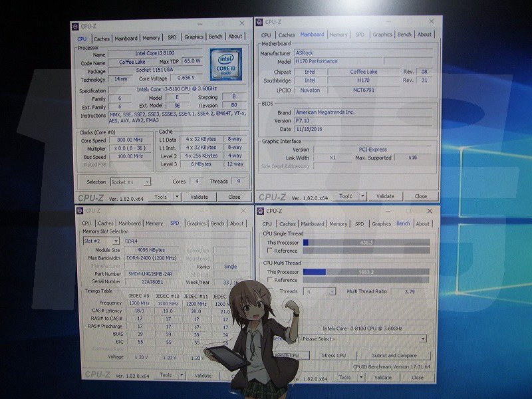The image size is (532, 399).
Task: Click the BIOS Version value "P7.10"
Action: [x=363, y=120]
